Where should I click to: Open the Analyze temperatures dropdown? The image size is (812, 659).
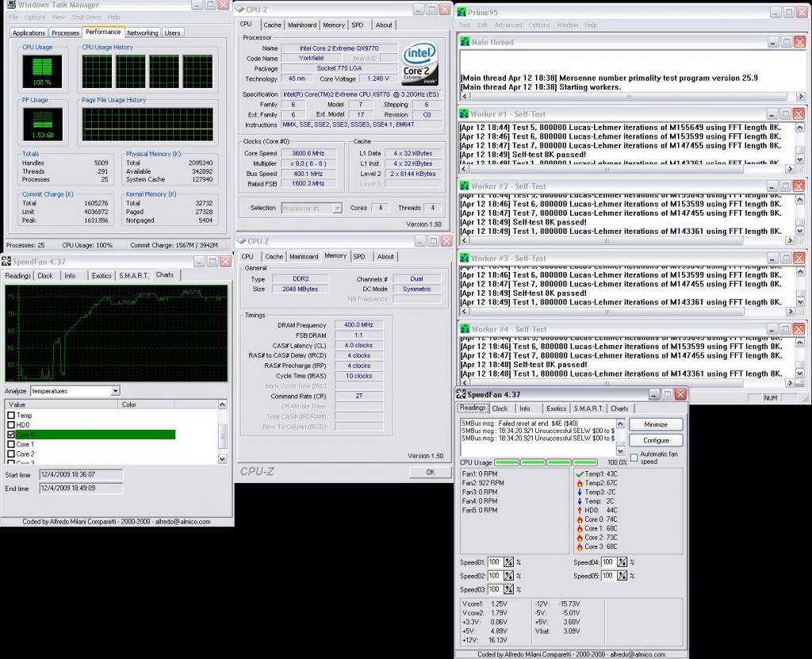coord(115,391)
